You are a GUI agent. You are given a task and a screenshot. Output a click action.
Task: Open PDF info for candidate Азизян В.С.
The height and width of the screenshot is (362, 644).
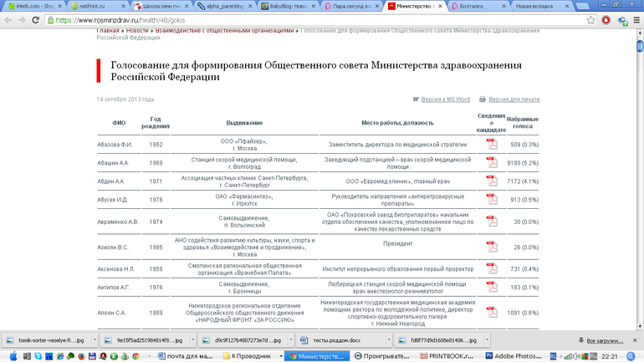(492, 247)
